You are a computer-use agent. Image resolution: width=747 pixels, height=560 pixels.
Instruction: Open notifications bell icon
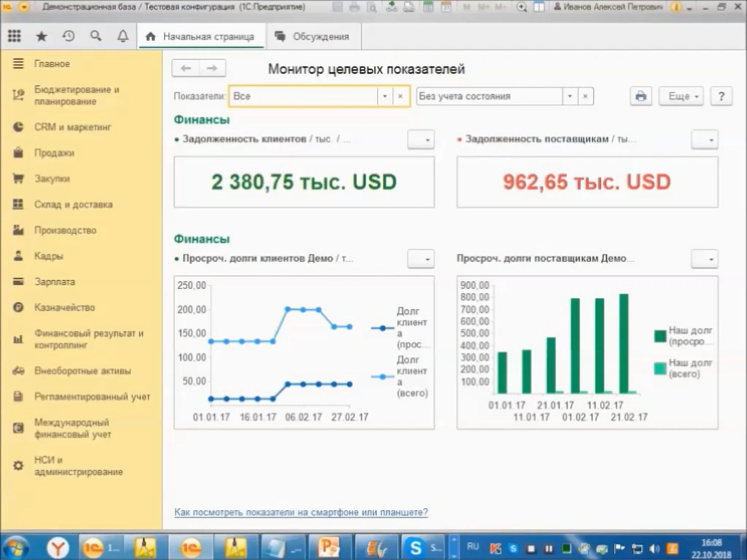point(123,36)
